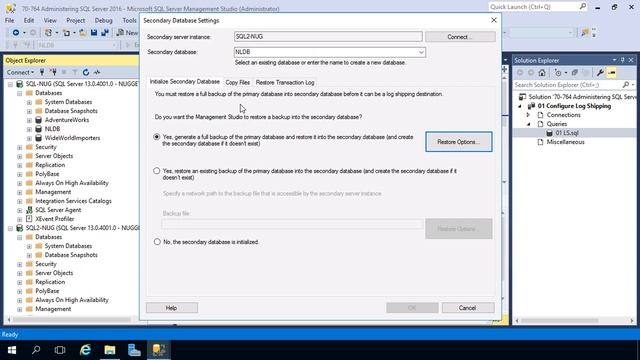The height and width of the screenshot is (360, 640).
Task: Select Initialize Secondary Database tab
Action: click(x=184, y=82)
